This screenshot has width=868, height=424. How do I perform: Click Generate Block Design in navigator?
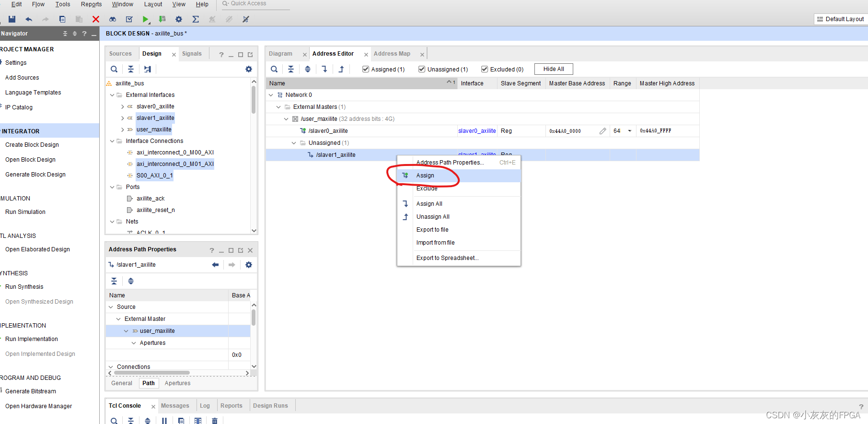[x=35, y=175]
